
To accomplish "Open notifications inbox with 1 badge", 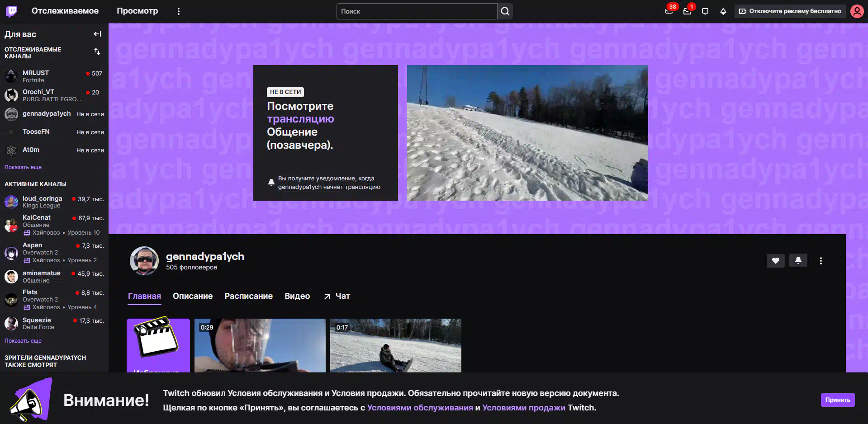I will coord(687,11).
